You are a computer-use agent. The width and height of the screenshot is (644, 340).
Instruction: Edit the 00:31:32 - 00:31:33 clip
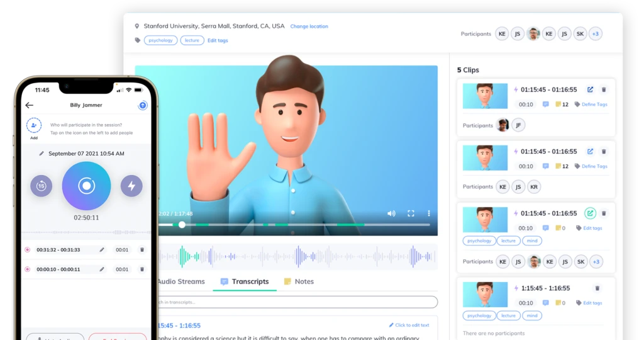(101, 249)
